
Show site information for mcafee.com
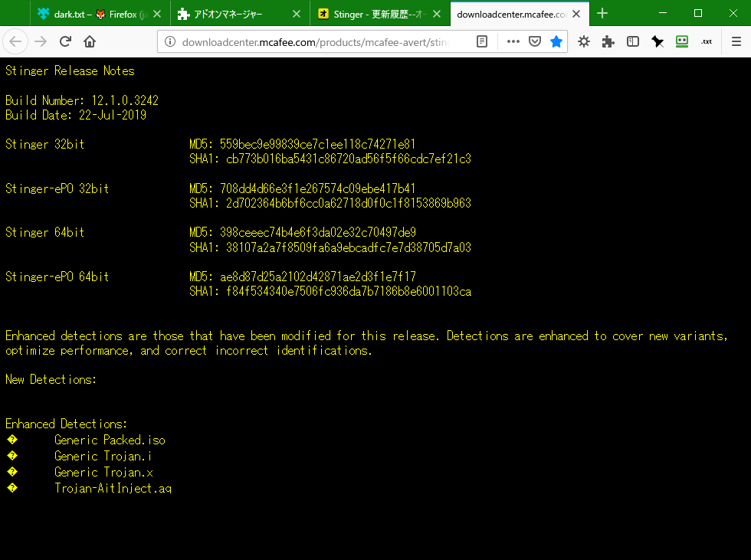coord(169,41)
